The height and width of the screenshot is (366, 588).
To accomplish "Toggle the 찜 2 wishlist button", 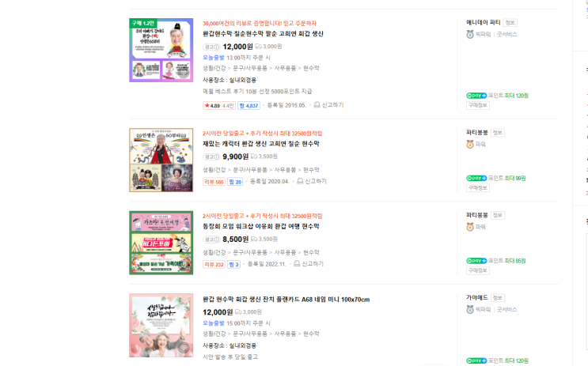I will coord(233,265).
